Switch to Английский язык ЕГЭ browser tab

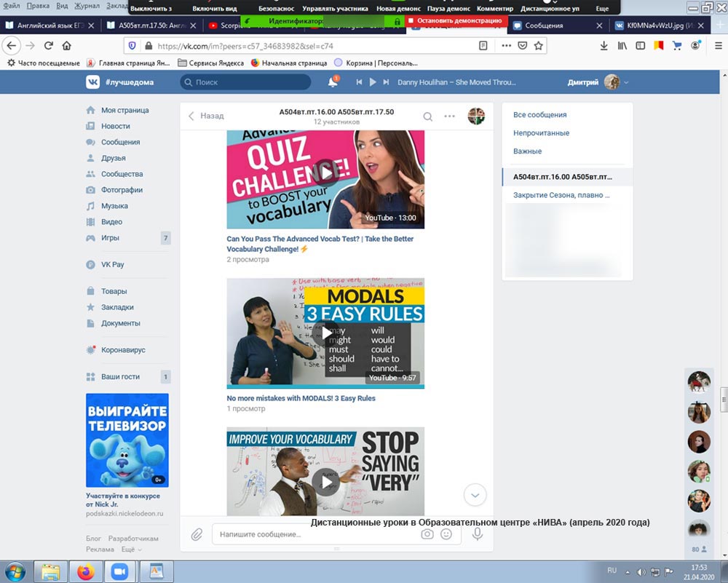tap(50, 25)
